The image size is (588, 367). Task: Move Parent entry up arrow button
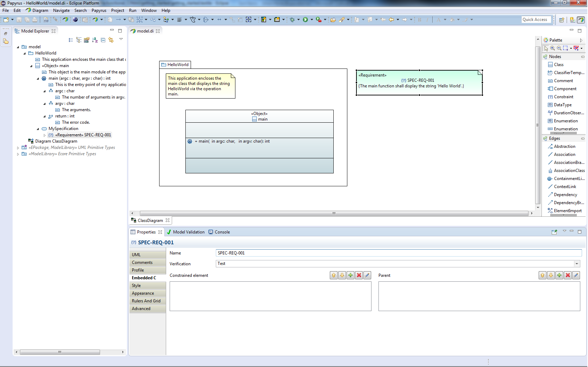(x=543, y=275)
